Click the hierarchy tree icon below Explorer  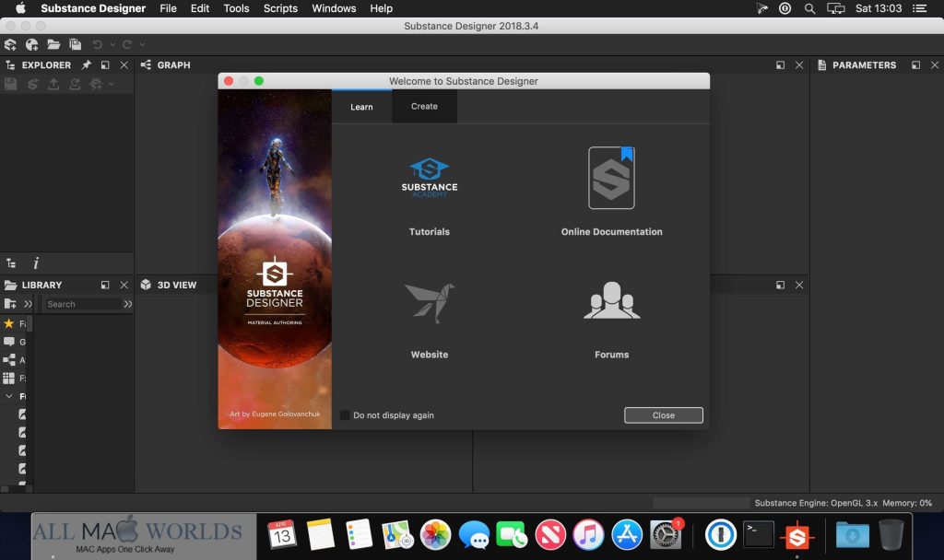[x=11, y=263]
